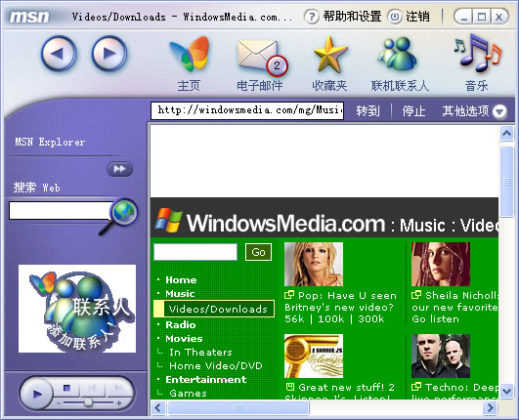The width and height of the screenshot is (519, 420).
Task: Go back with the left arrow button
Action: (x=59, y=54)
